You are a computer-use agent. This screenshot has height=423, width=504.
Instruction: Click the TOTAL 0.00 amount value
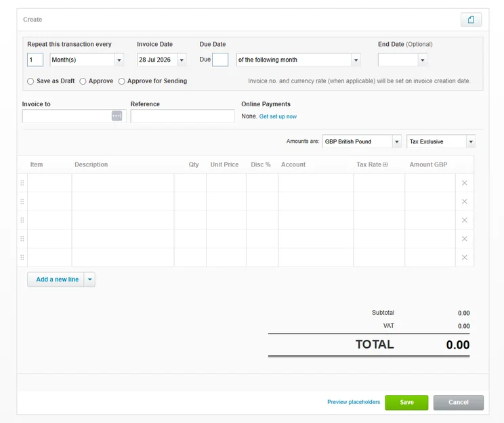point(458,345)
